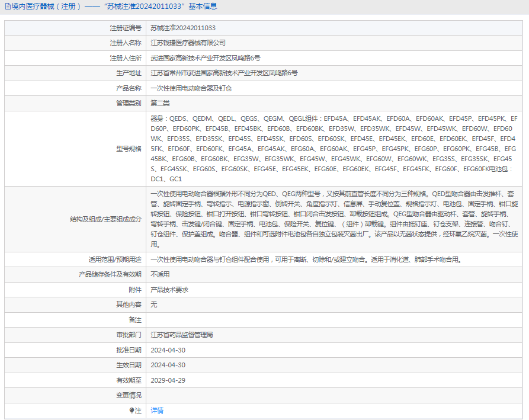Viewport: 529px width, 420px height.
Task: Click the document icon before the page title
Action: [8, 7]
